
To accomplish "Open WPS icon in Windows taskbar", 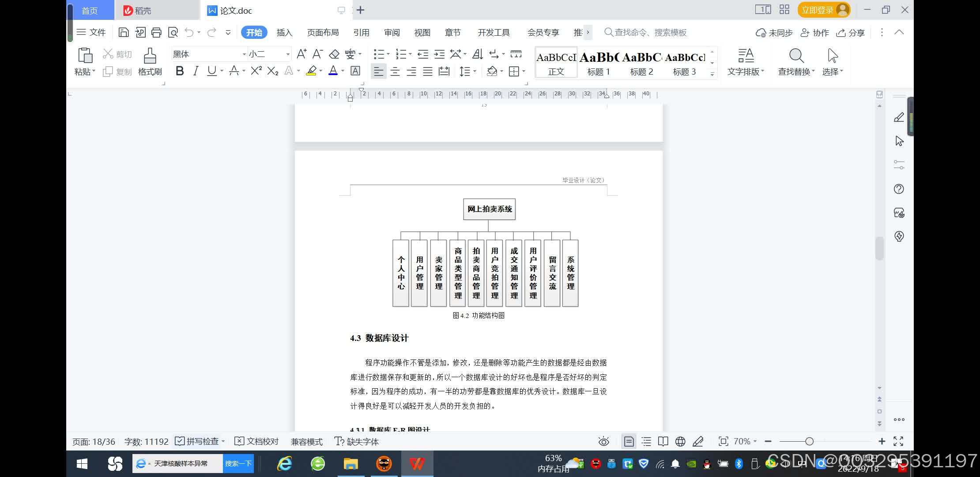I will 417,464.
